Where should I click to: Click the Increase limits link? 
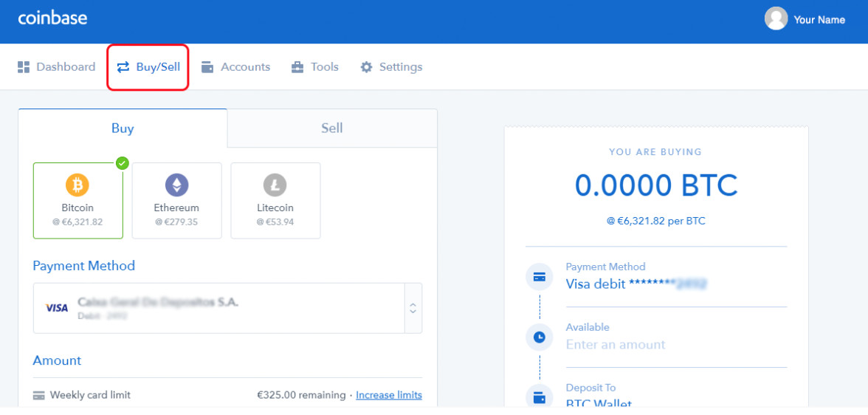[388, 395]
